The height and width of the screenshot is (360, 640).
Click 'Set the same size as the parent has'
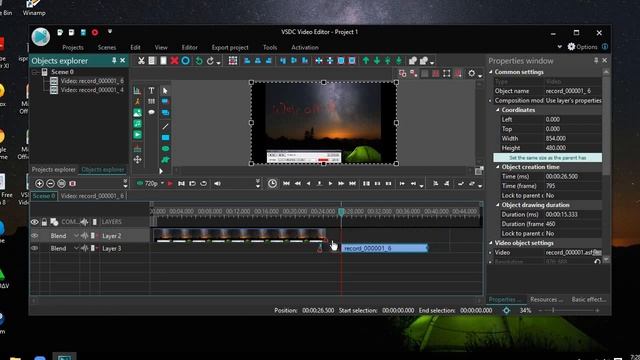547,158
